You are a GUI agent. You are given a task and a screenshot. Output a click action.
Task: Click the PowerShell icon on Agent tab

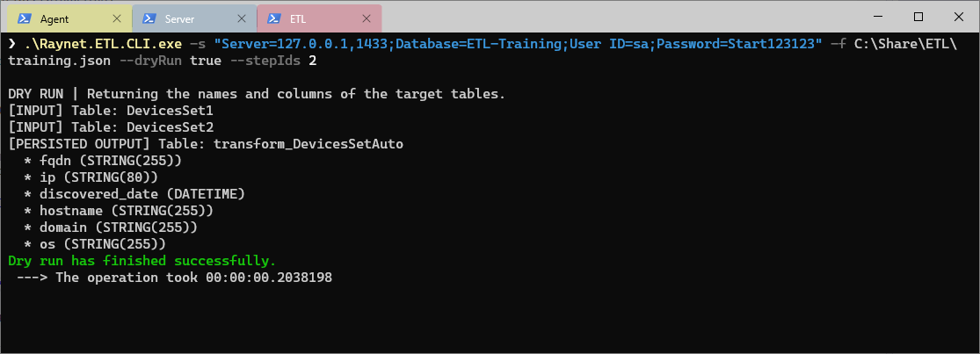click(x=25, y=18)
